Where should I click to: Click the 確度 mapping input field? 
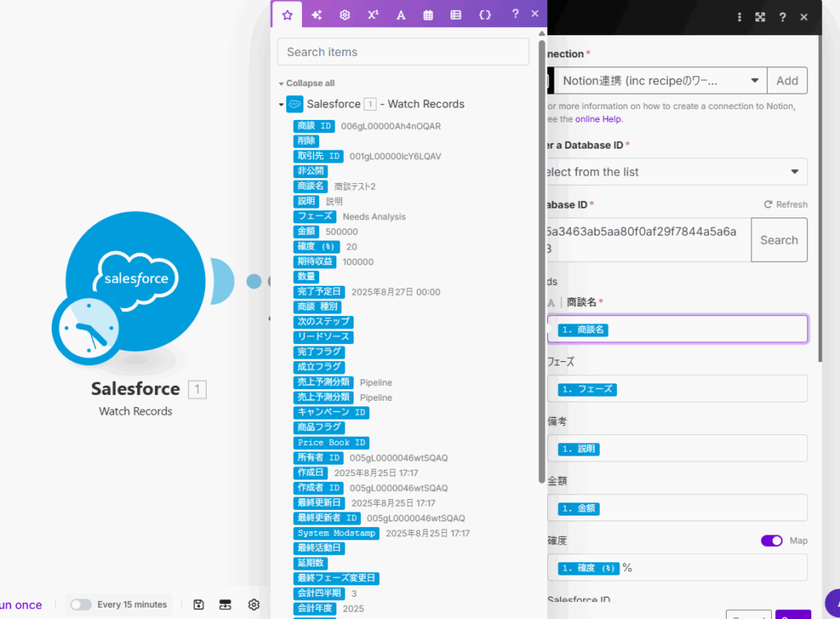click(677, 567)
